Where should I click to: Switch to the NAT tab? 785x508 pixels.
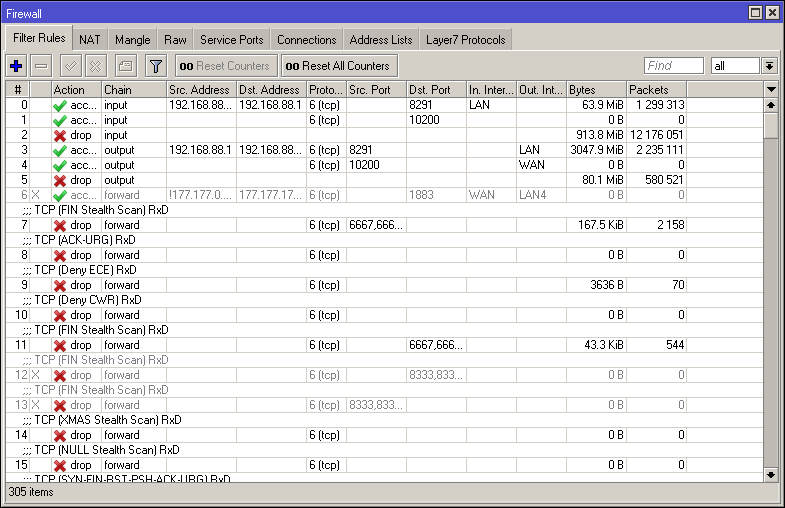pyautogui.click(x=90, y=40)
